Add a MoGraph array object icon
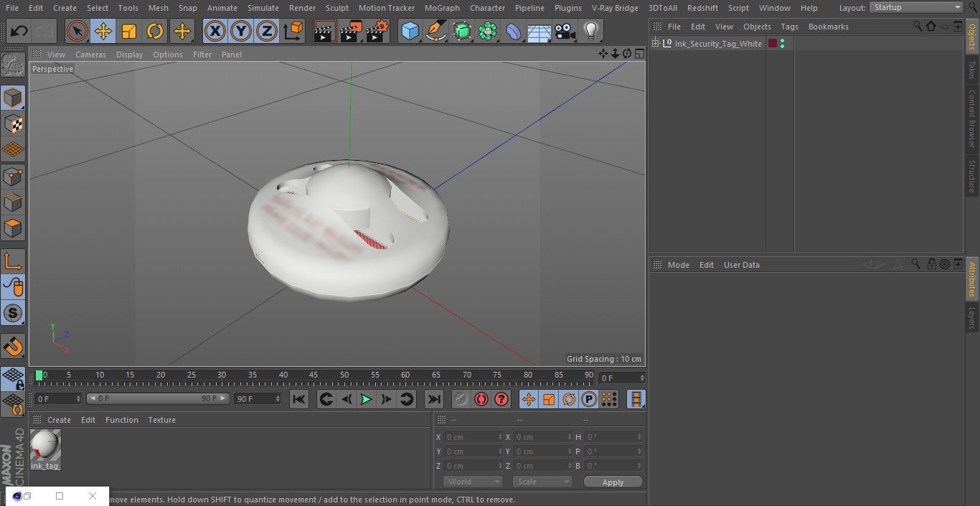This screenshot has height=506, width=980. (488, 32)
